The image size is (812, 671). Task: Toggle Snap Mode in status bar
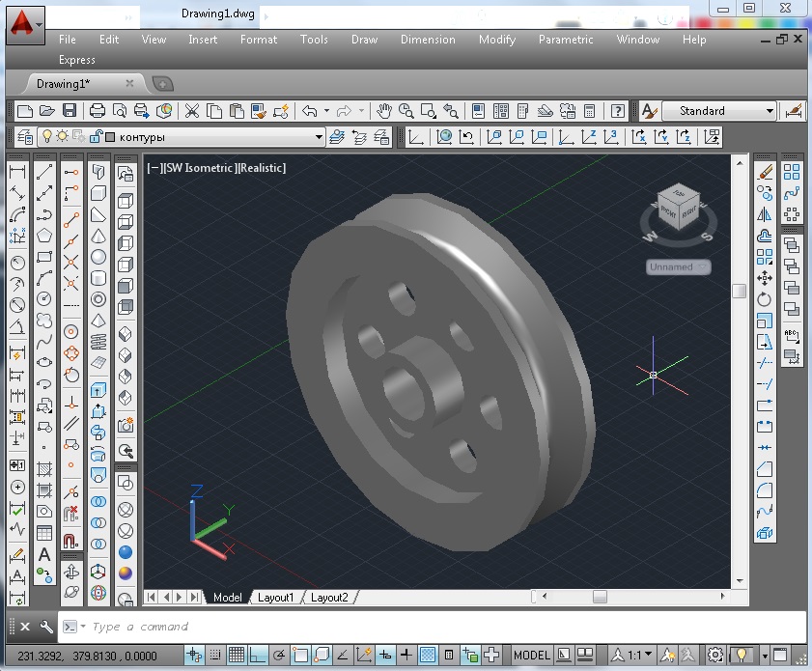pos(215,656)
